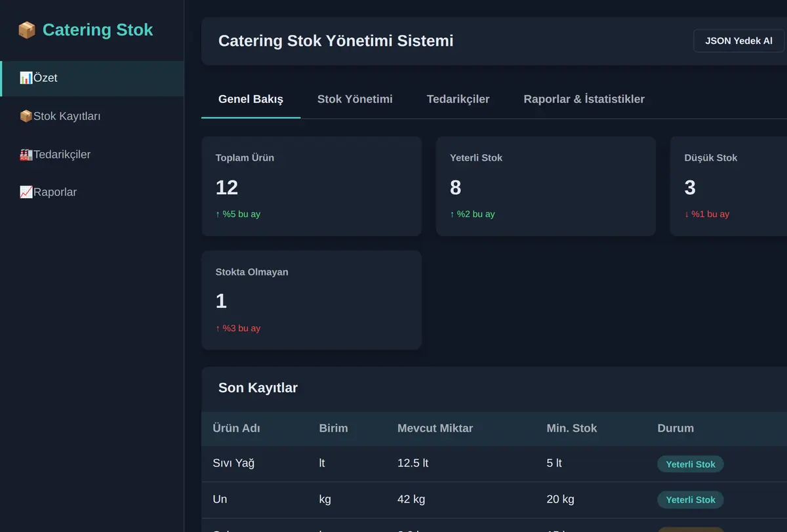Click the 20 kg minimum stock cell
Viewport: 787px width, 532px height.
click(560, 499)
